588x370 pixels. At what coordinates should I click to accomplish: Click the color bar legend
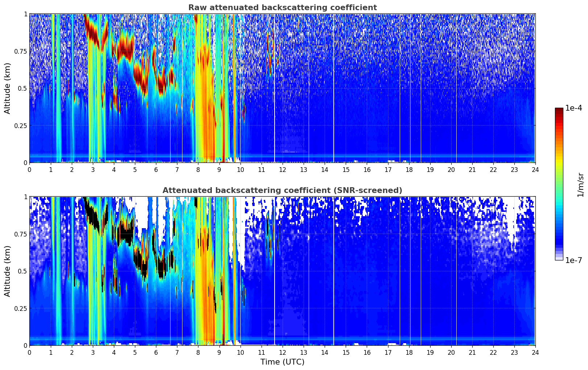[x=559, y=184]
